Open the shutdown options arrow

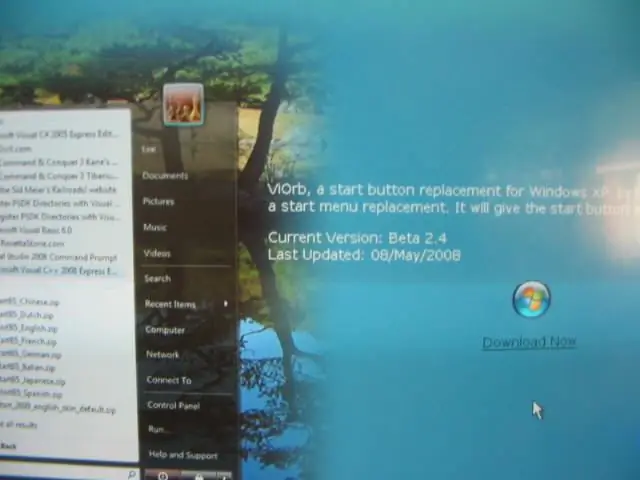point(224,476)
